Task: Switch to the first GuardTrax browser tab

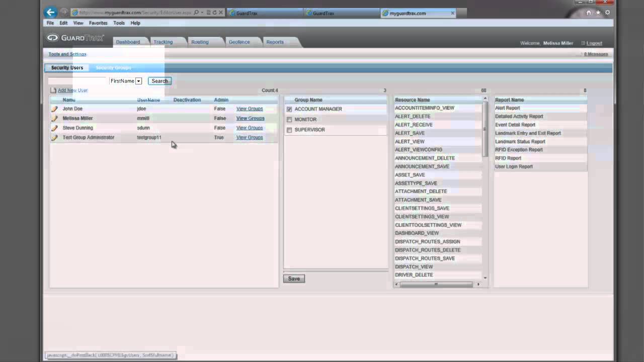Action: 265,13
